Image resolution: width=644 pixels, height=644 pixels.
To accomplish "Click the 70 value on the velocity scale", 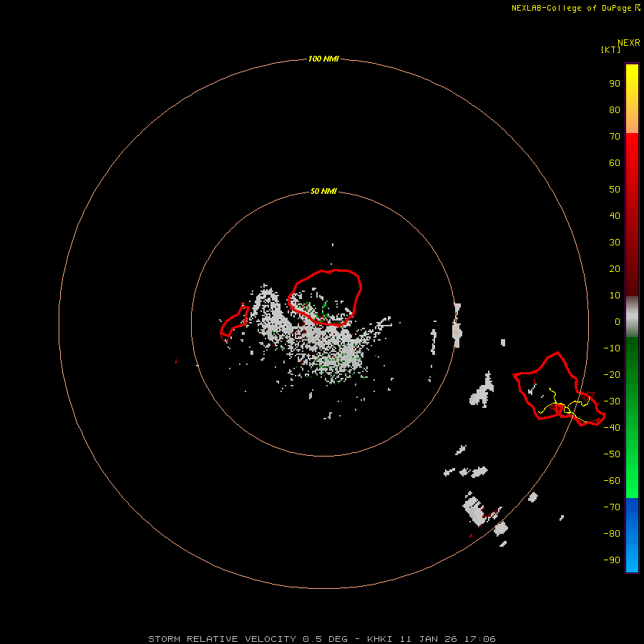I will (x=615, y=137).
